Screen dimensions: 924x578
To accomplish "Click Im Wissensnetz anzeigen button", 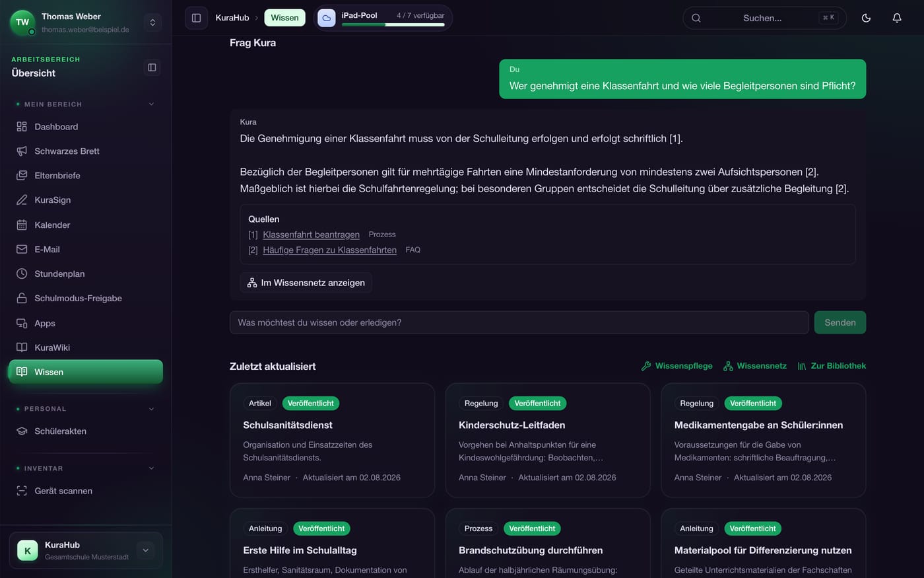I will 306,283.
